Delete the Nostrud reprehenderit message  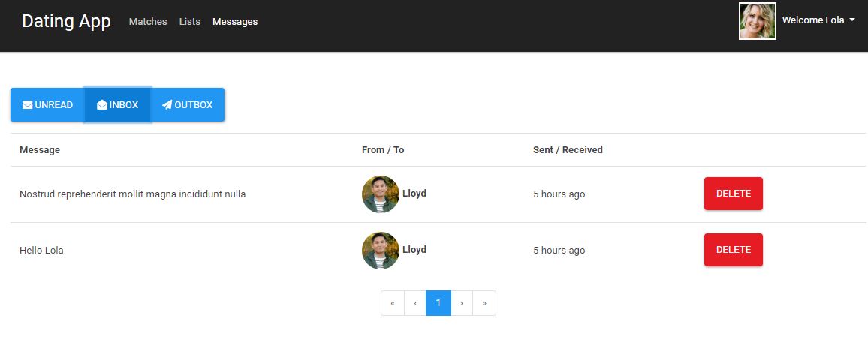pyautogui.click(x=734, y=194)
